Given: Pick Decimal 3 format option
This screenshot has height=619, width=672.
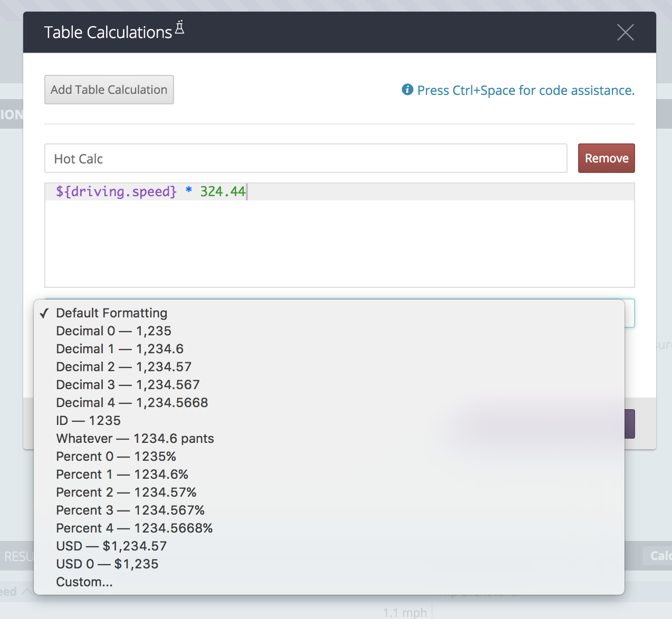Looking at the screenshot, I should pos(128,385).
